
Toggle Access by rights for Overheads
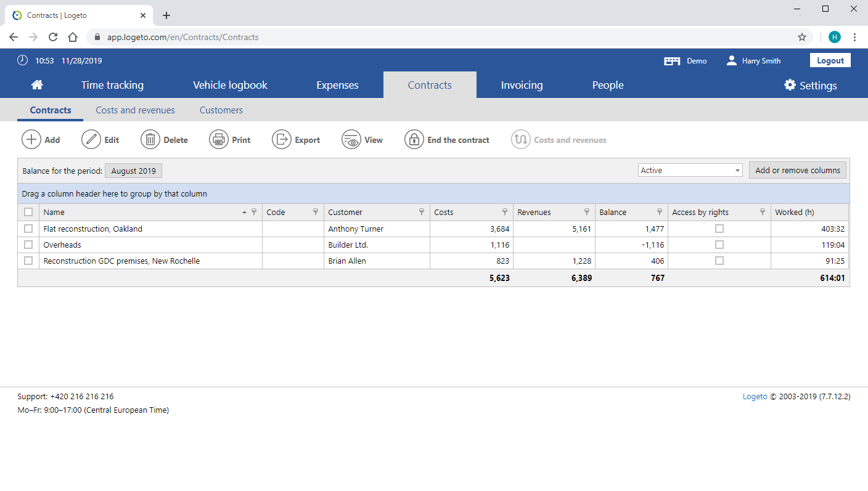pos(719,245)
